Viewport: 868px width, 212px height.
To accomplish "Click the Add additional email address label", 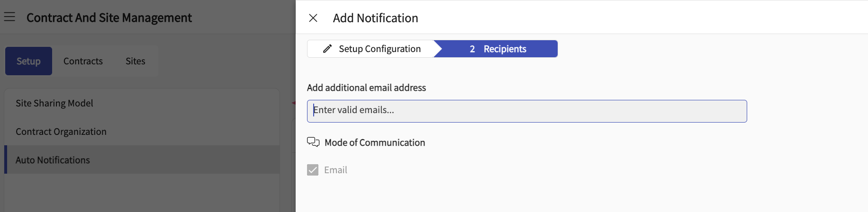I will pos(366,88).
